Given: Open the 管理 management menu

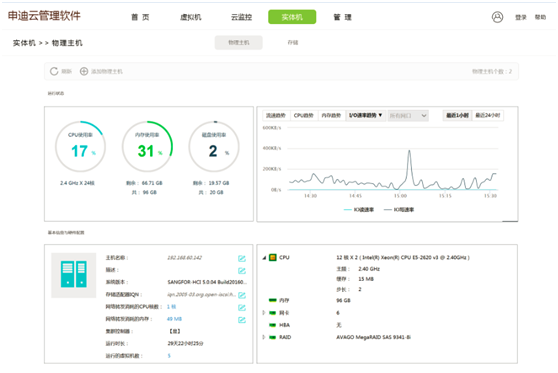Looking at the screenshot, I should (x=342, y=17).
